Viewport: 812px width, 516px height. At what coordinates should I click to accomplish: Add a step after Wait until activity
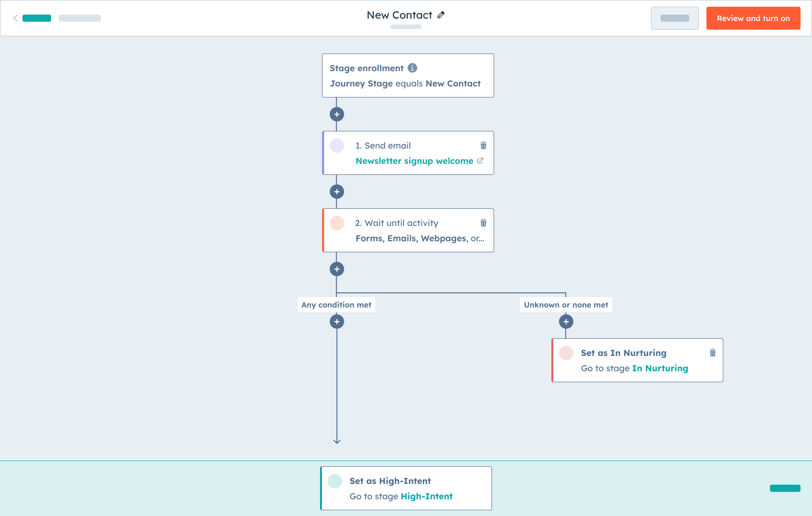[337, 269]
